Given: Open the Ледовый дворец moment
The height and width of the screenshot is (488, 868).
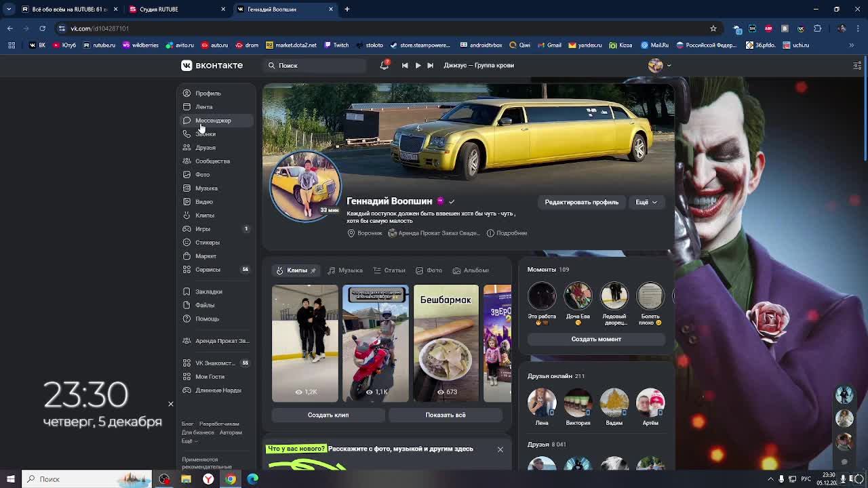Looking at the screenshot, I should coord(614,296).
